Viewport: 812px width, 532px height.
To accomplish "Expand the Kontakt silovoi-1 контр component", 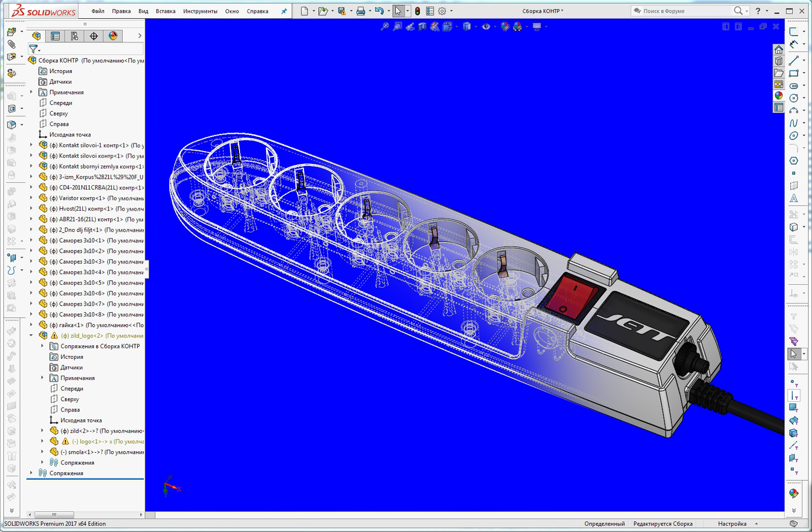I will coord(31,145).
